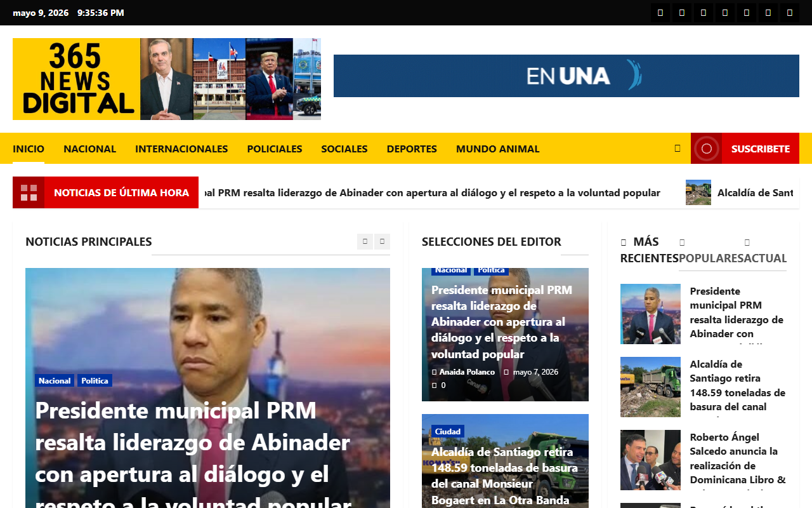Open the search icon in navigation bar
This screenshot has width=812, height=508.
pos(678,149)
